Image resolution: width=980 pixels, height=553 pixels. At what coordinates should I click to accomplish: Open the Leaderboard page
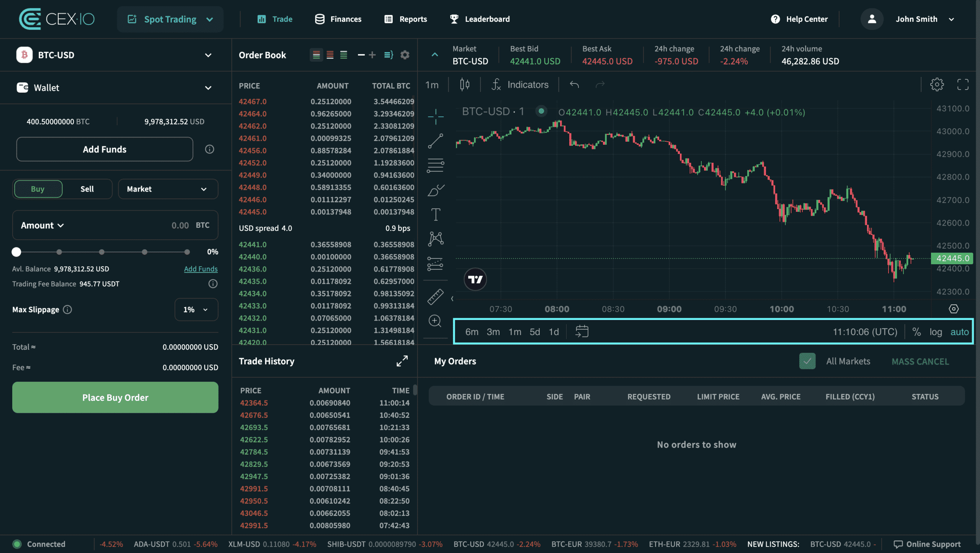click(x=480, y=19)
